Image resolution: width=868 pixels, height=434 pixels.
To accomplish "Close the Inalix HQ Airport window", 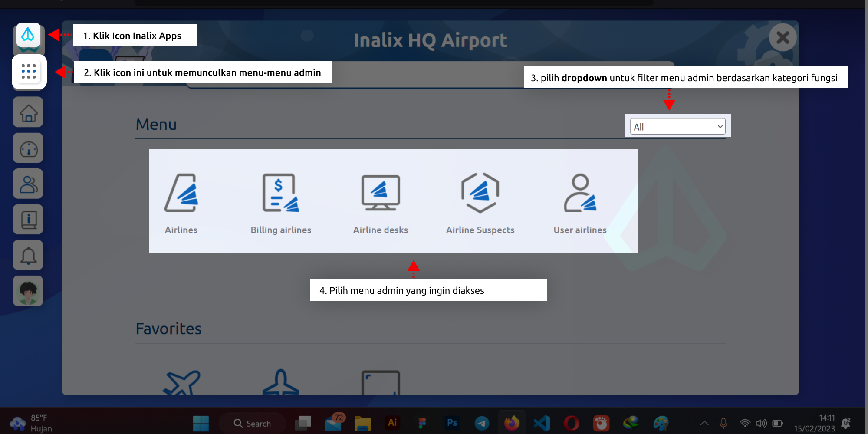I will pos(783,38).
